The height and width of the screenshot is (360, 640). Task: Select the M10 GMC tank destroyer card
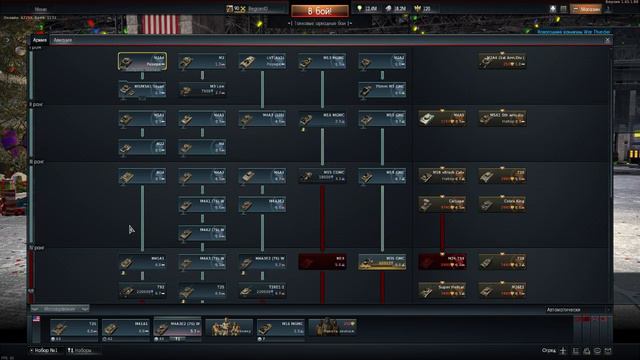[x=382, y=118]
